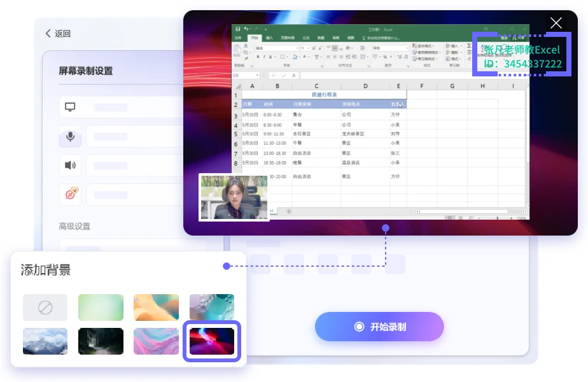Click the Underline U icon in Excel preview
The image size is (588, 382).
(x=270, y=57)
